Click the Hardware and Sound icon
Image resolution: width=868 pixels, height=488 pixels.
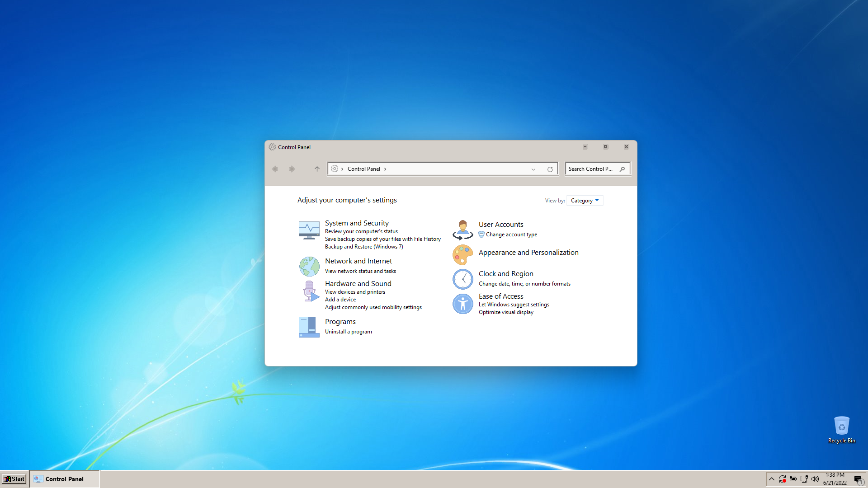(x=310, y=291)
